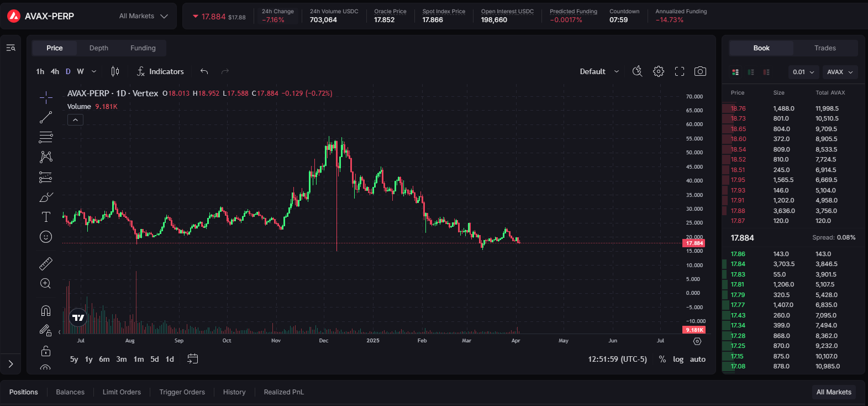Open the go to date calendar
868x406 pixels.
[192, 359]
